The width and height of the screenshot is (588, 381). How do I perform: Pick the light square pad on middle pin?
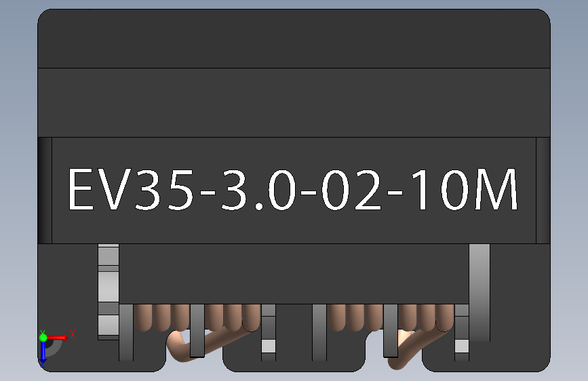point(269,346)
